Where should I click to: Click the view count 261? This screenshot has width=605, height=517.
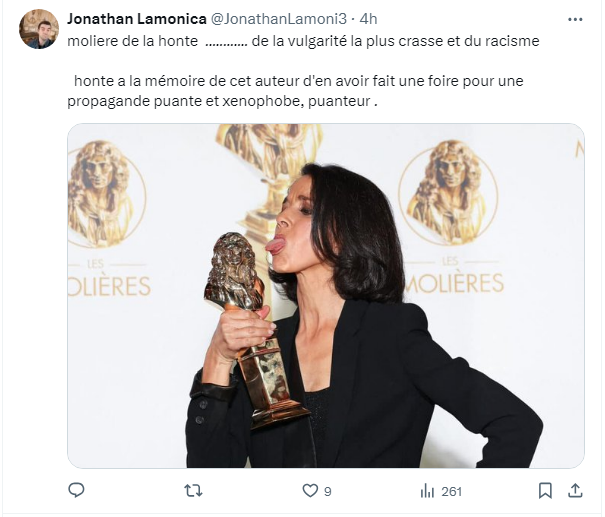451,492
